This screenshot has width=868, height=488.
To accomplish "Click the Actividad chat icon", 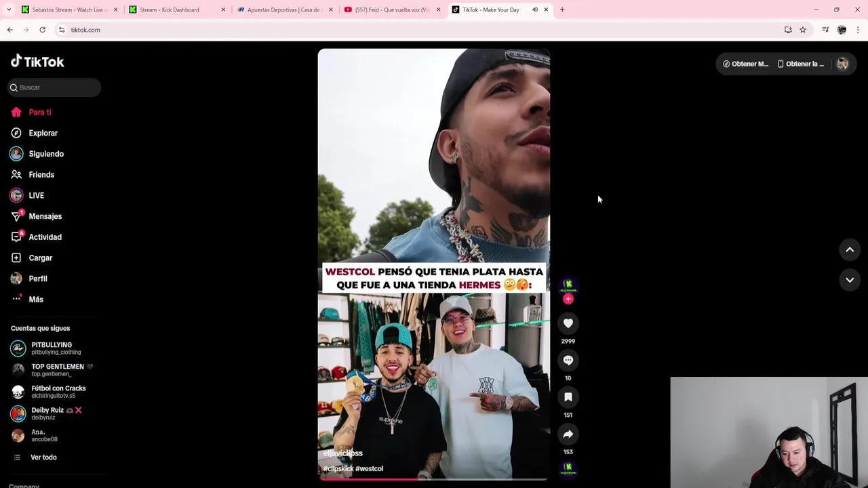I will pyautogui.click(x=16, y=237).
